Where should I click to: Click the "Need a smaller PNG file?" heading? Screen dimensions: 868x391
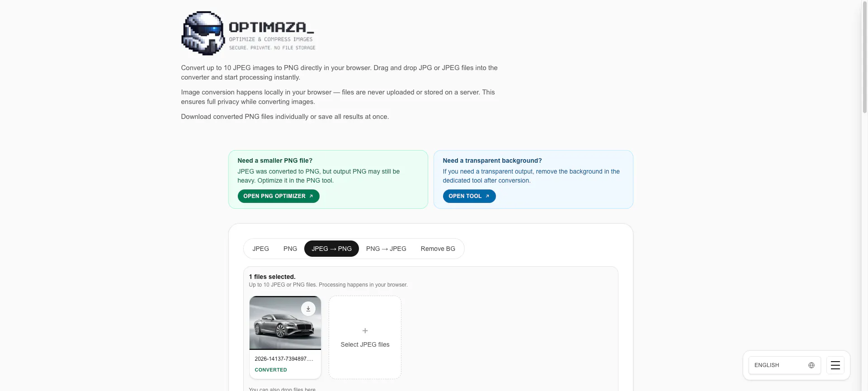[275, 160]
